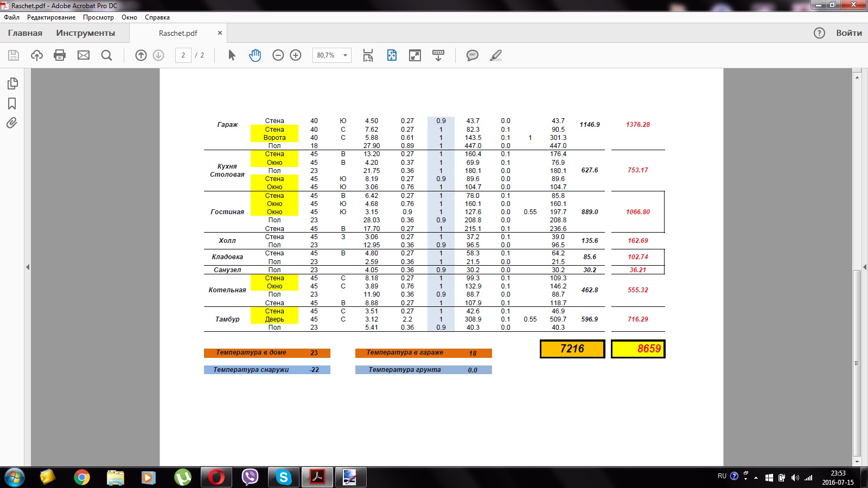Screen dimensions: 868x488
Task: Send file by email envelope icon
Action: (x=84, y=55)
